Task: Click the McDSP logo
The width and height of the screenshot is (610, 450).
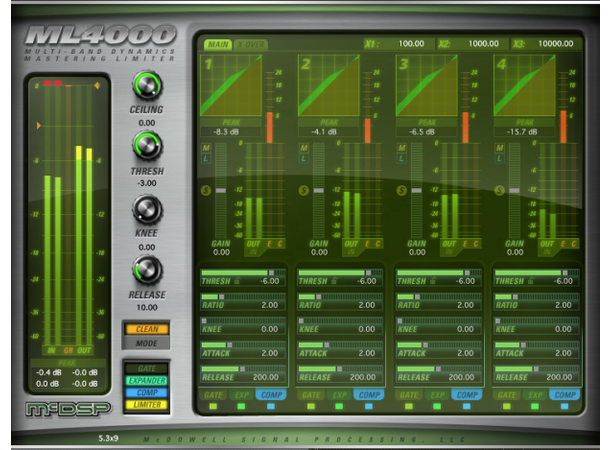Action: click(x=68, y=409)
